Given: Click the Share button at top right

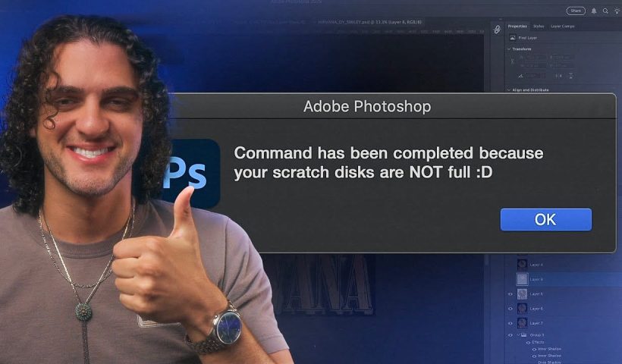Looking at the screenshot, I should [576, 11].
